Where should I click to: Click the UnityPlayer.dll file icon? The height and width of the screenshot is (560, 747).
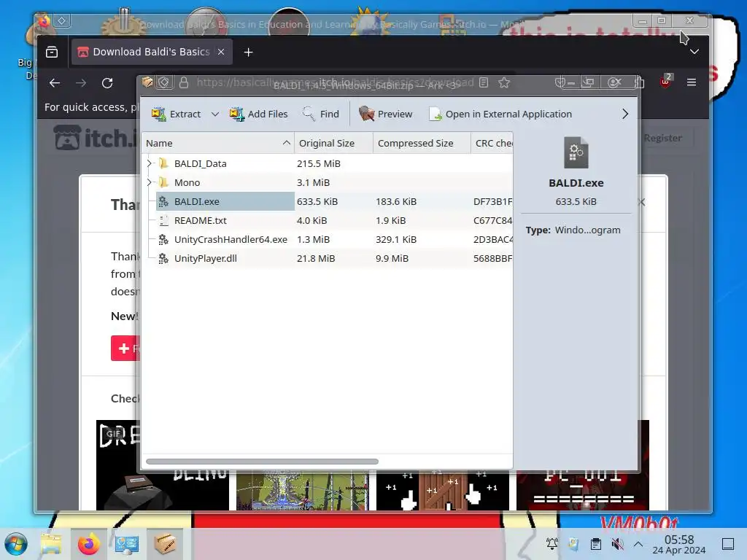click(163, 259)
